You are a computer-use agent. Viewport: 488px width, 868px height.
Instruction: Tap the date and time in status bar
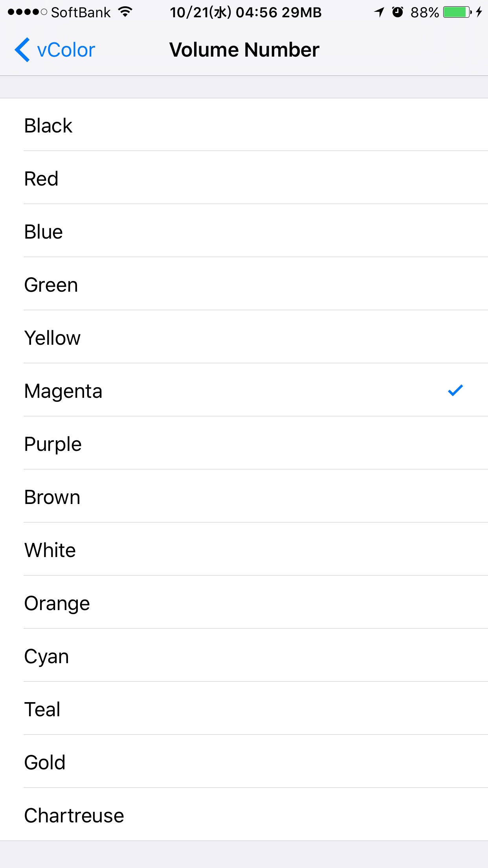click(x=224, y=12)
